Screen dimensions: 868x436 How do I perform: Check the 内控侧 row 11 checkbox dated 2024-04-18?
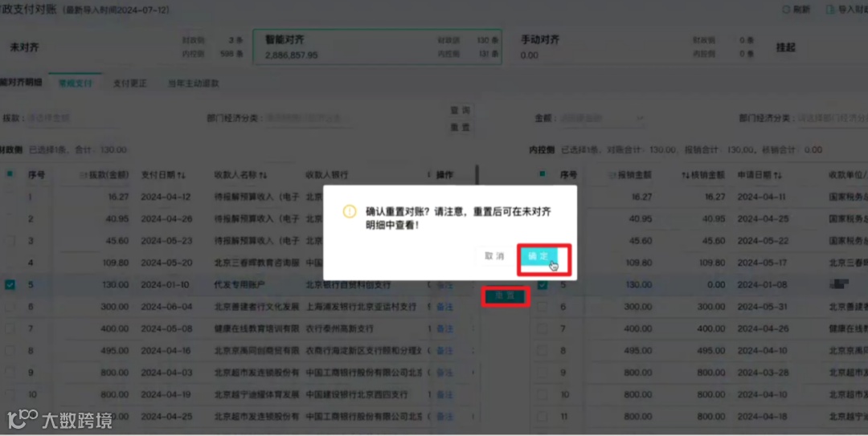click(542, 416)
